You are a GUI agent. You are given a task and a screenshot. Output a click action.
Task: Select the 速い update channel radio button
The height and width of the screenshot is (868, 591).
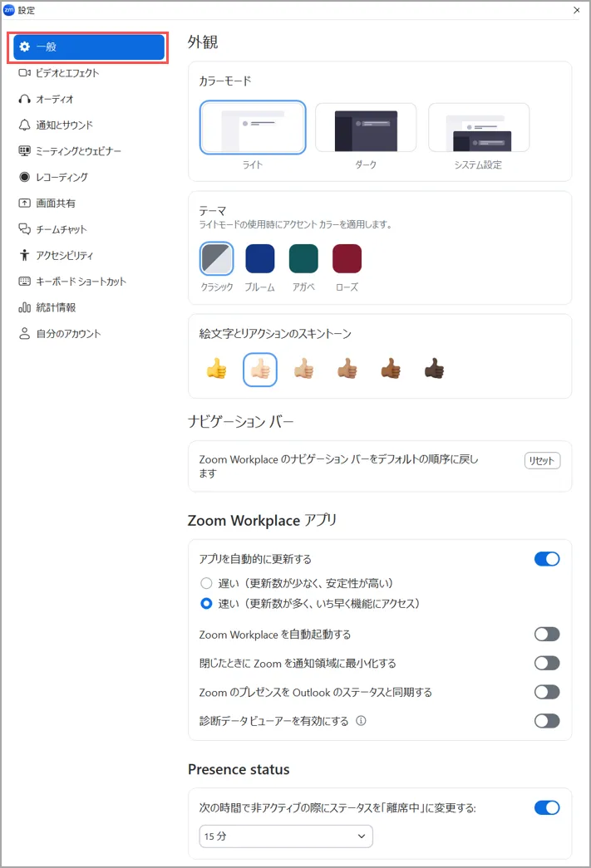click(x=206, y=603)
